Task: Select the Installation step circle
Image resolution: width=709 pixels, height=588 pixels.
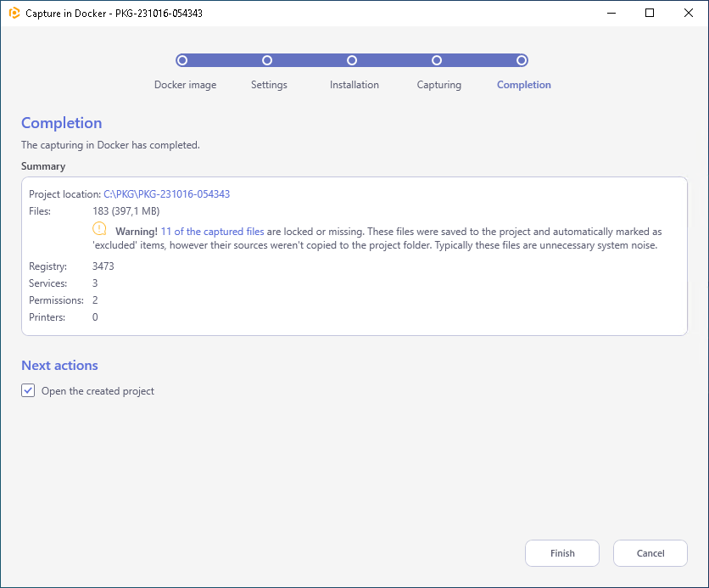Action: point(352,60)
